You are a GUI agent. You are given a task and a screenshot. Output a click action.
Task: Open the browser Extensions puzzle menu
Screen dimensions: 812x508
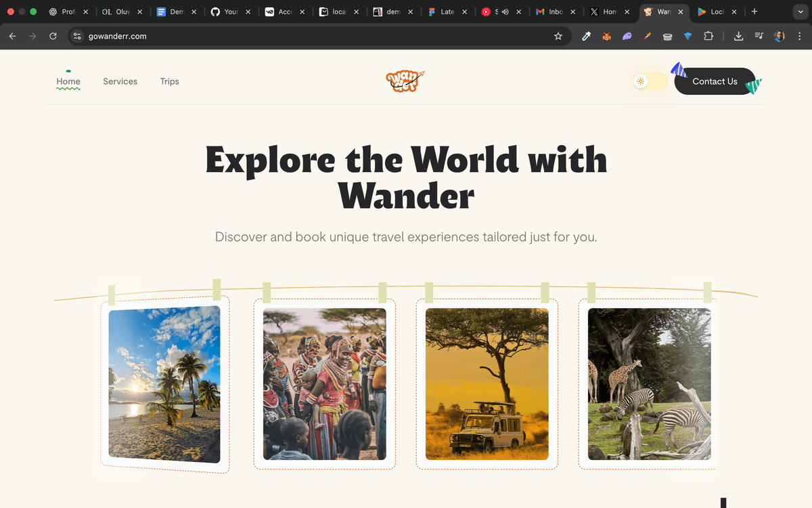[708, 37]
